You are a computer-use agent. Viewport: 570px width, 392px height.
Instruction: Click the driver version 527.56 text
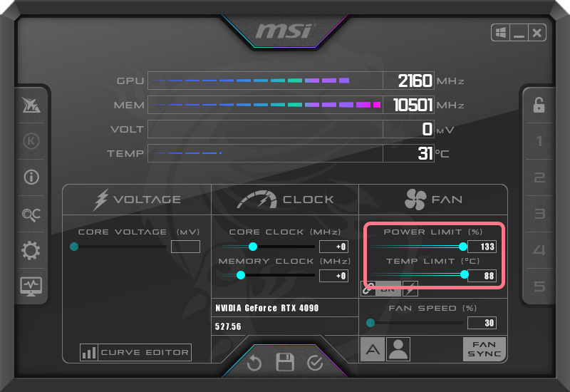228,326
